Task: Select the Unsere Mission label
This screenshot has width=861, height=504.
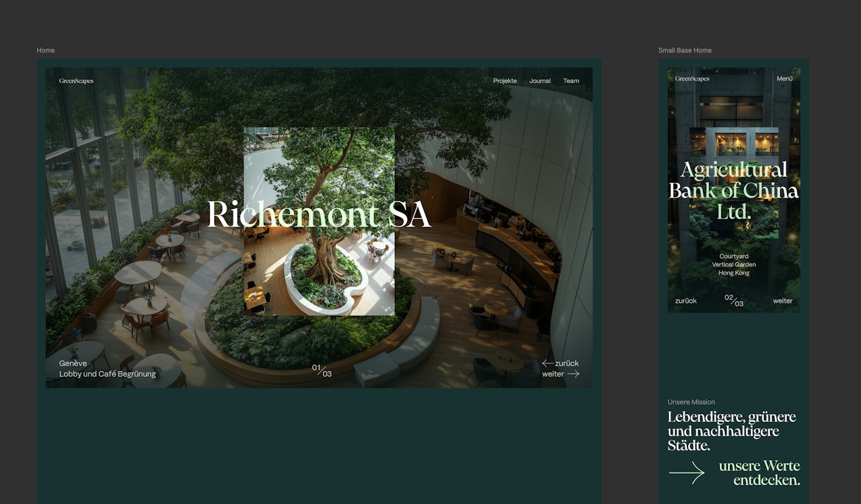Action: click(x=691, y=402)
